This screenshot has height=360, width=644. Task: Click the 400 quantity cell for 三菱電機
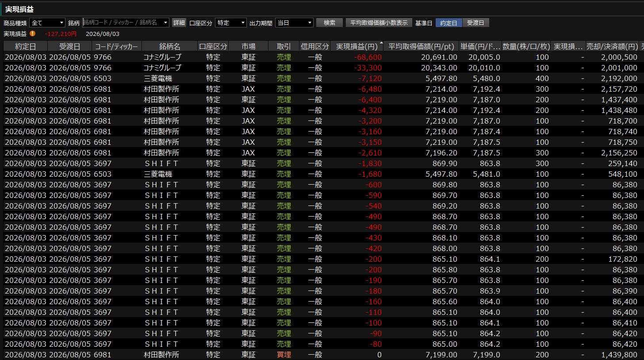[542, 78]
